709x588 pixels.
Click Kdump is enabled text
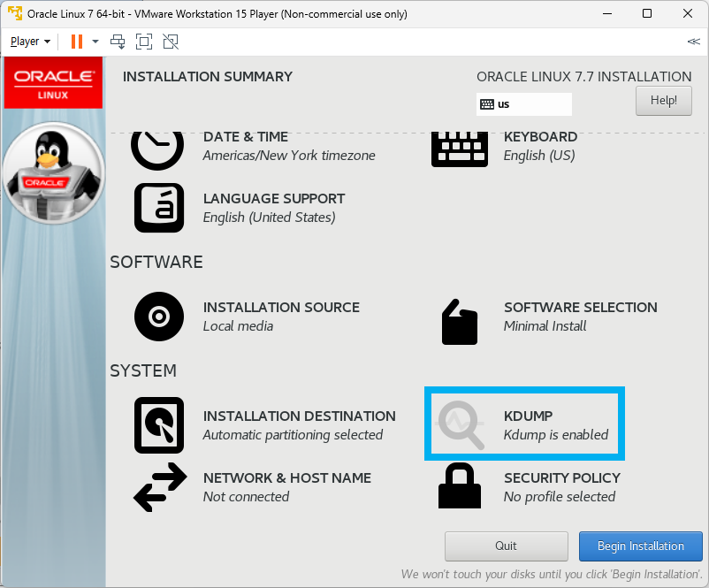point(556,435)
